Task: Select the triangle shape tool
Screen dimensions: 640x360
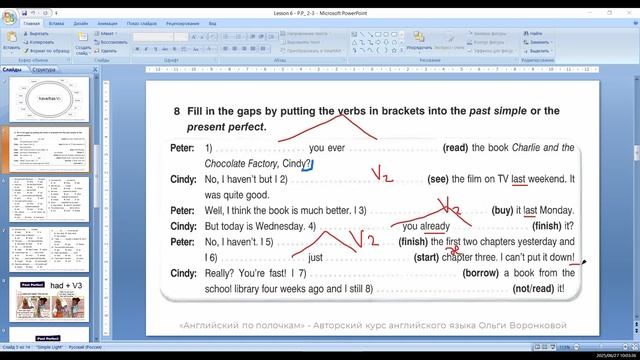Action: (x=354, y=42)
